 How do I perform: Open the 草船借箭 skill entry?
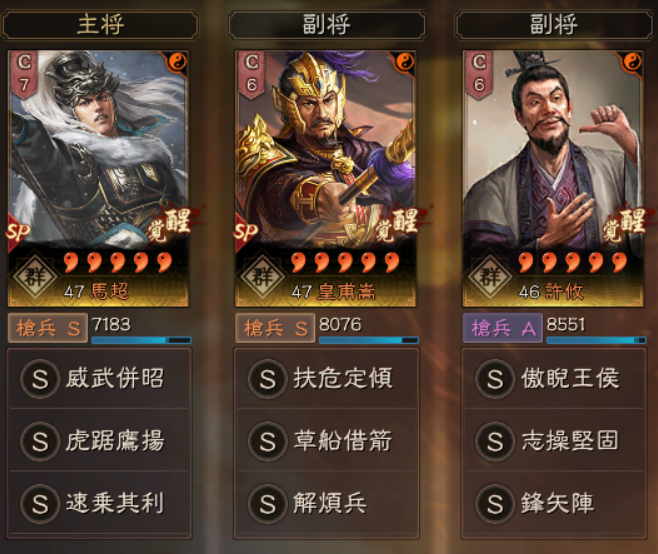tap(326, 440)
